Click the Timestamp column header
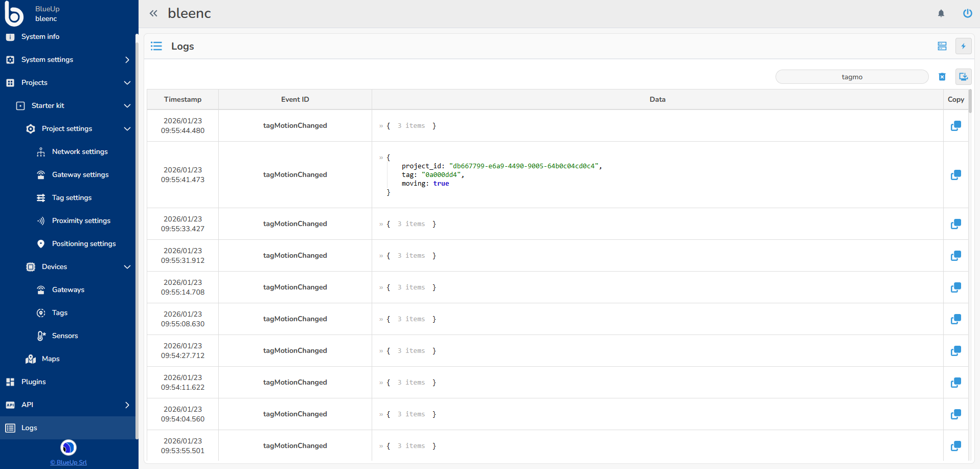 point(183,100)
